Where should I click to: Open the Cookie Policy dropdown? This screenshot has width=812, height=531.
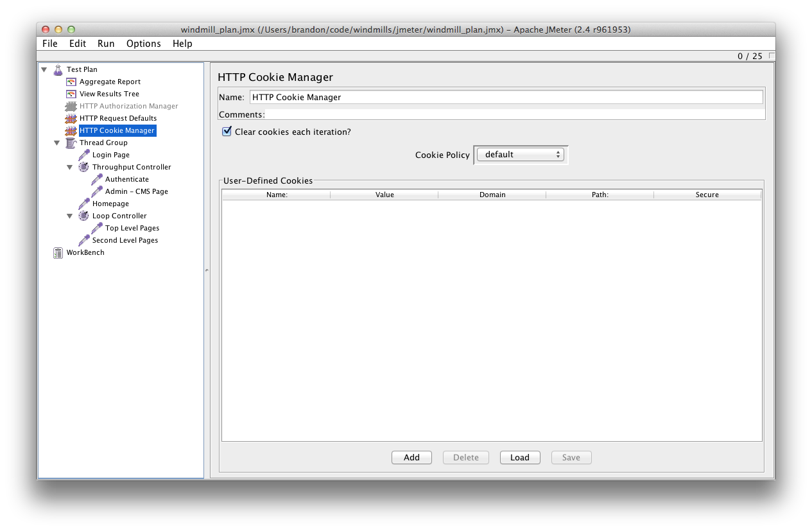click(520, 155)
